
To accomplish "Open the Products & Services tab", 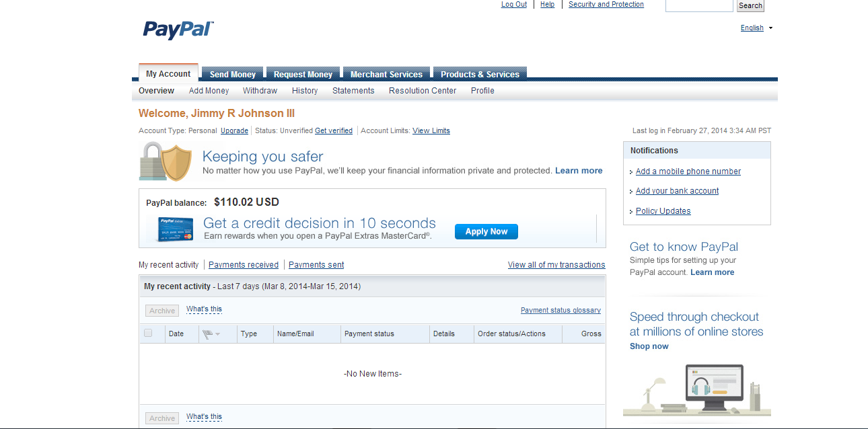I will point(480,75).
